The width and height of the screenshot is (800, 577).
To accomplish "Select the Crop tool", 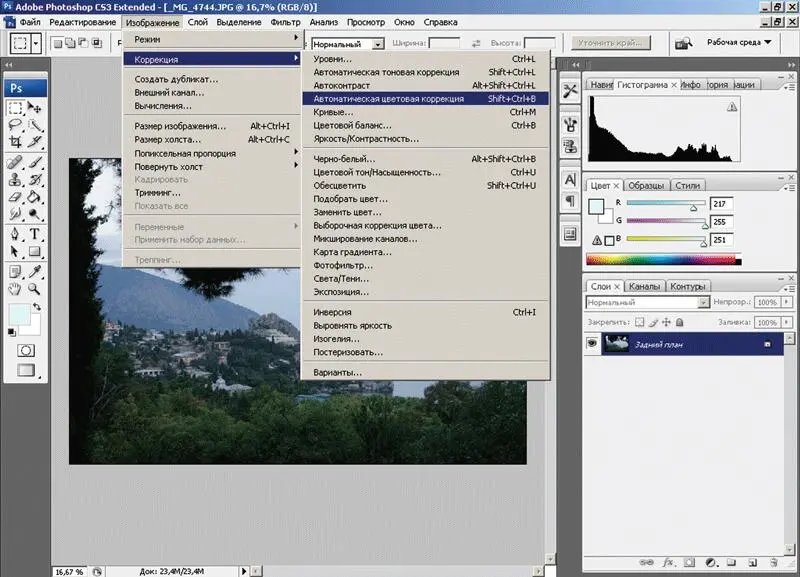I will point(15,142).
